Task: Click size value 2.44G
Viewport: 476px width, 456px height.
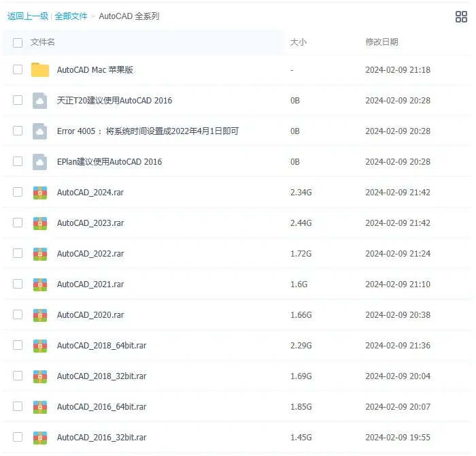Action: tap(301, 223)
